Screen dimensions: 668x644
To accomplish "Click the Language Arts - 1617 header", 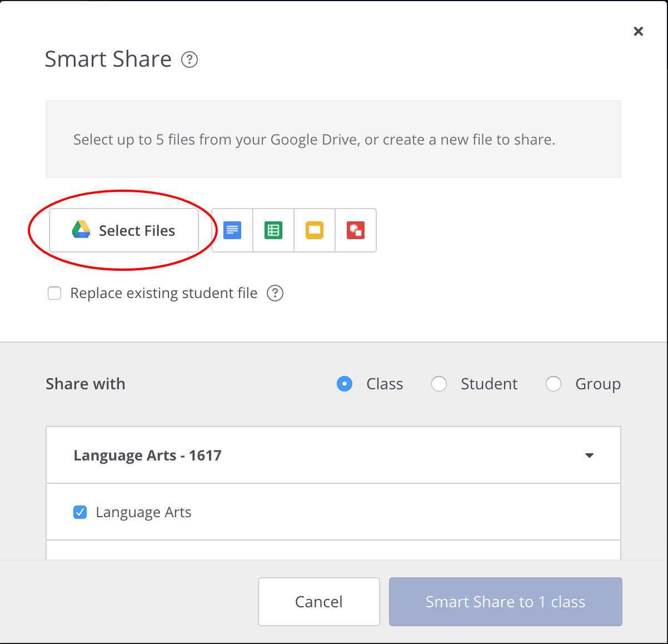I will tap(148, 455).
